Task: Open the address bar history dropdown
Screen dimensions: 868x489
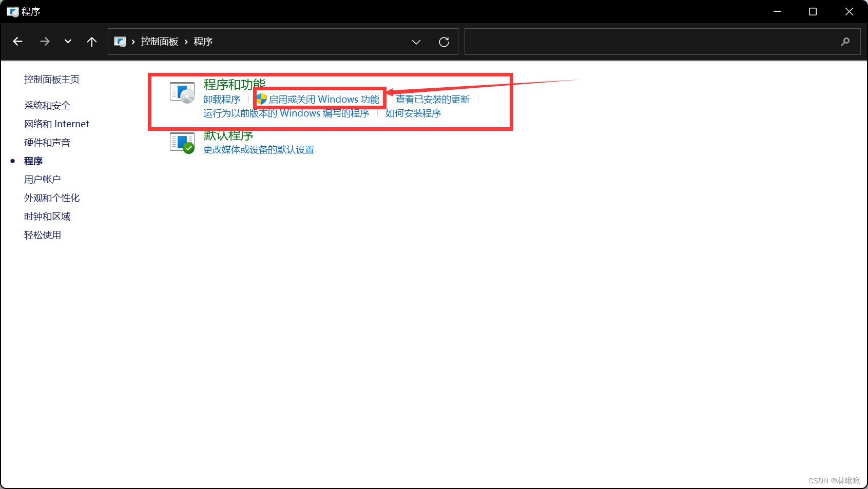Action: 416,42
